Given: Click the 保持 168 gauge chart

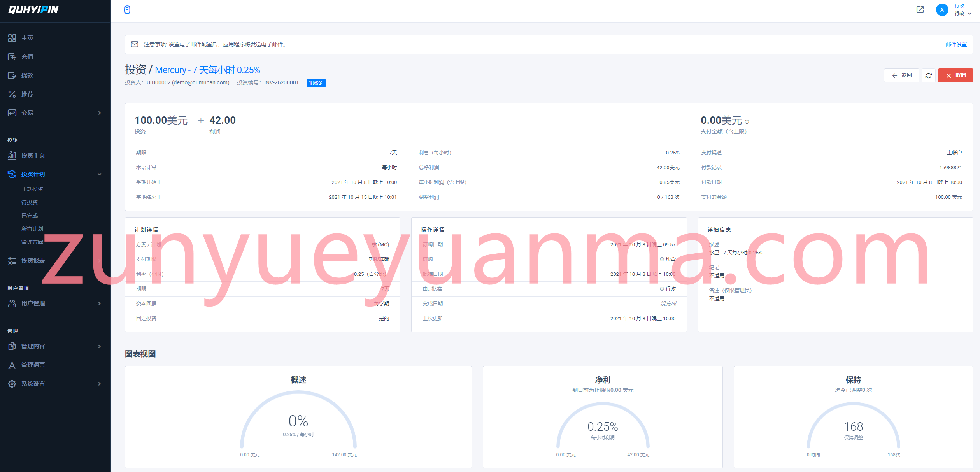Looking at the screenshot, I should [x=853, y=426].
